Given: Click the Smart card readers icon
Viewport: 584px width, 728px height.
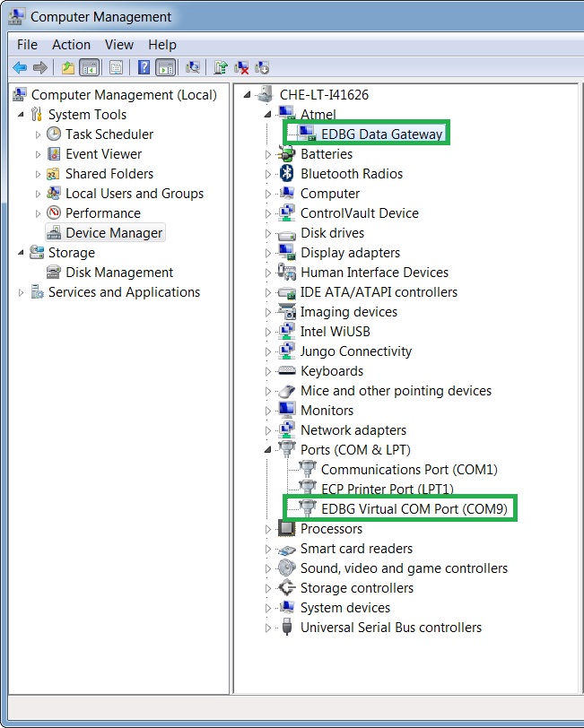Looking at the screenshot, I should click(x=287, y=550).
